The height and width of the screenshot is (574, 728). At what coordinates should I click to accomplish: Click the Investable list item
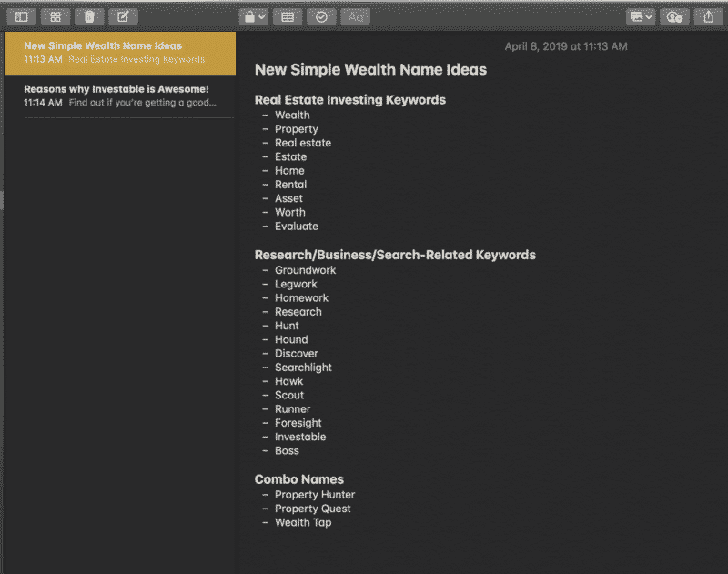300,438
